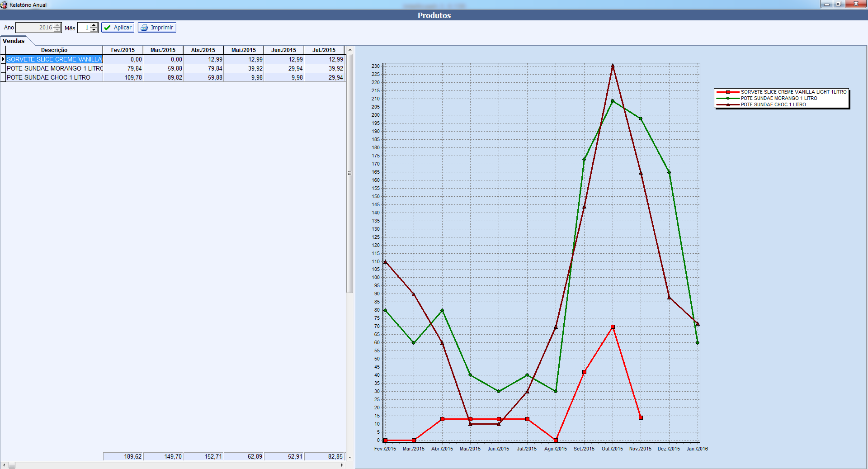Screen dimensions: 868x469
Task: Click the Descrição column header
Action: click(x=54, y=50)
